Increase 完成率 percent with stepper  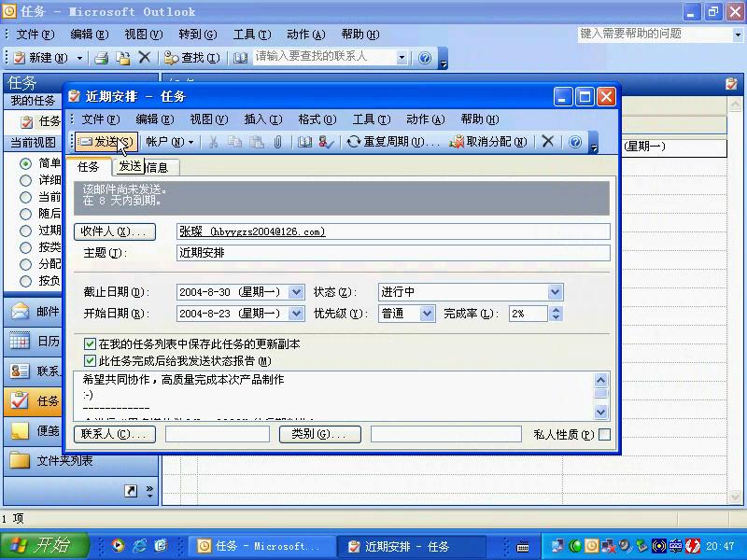[x=556, y=309]
